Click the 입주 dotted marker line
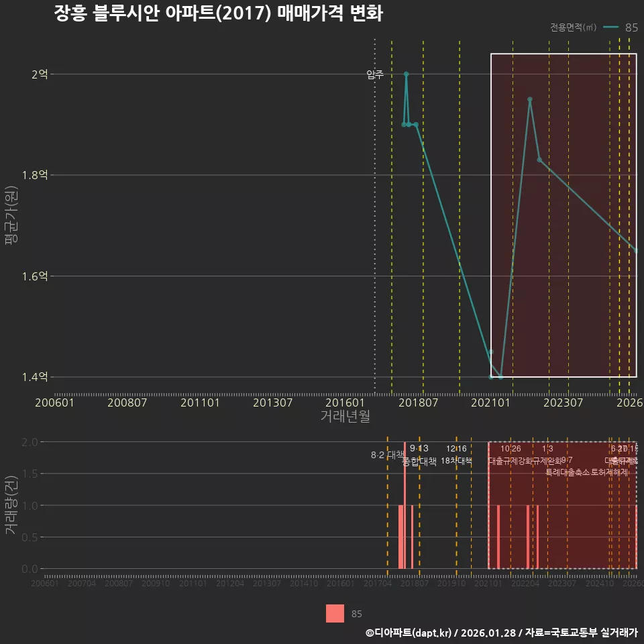Viewport: 644px width, 644px height. pyautogui.click(x=374, y=74)
